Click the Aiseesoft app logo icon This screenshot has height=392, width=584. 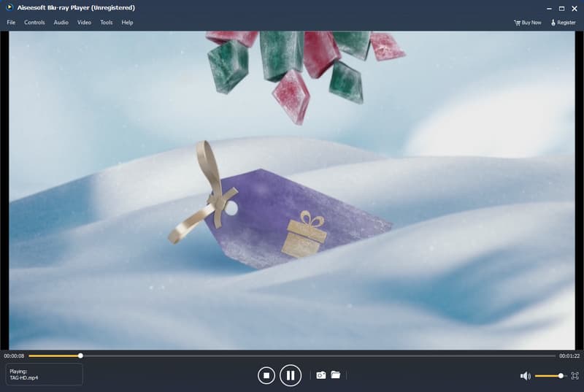click(x=9, y=7)
